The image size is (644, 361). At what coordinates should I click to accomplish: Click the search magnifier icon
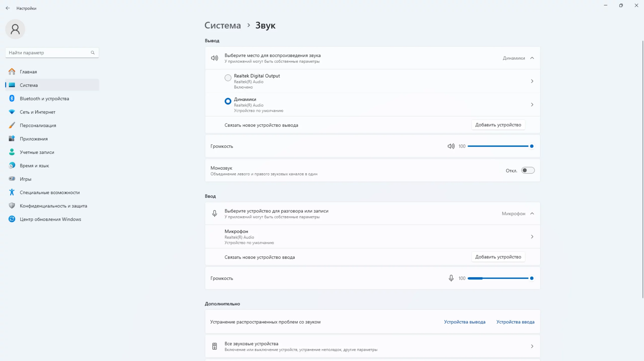(93, 53)
